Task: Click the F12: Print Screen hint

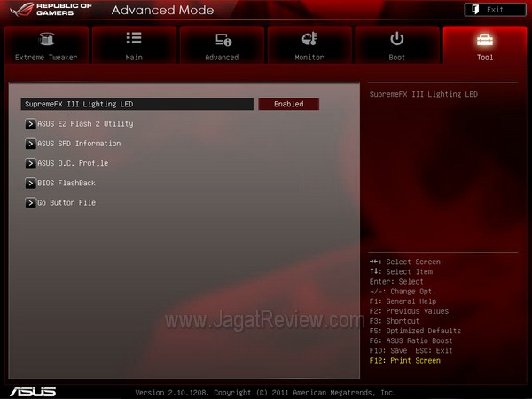Action: point(405,360)
